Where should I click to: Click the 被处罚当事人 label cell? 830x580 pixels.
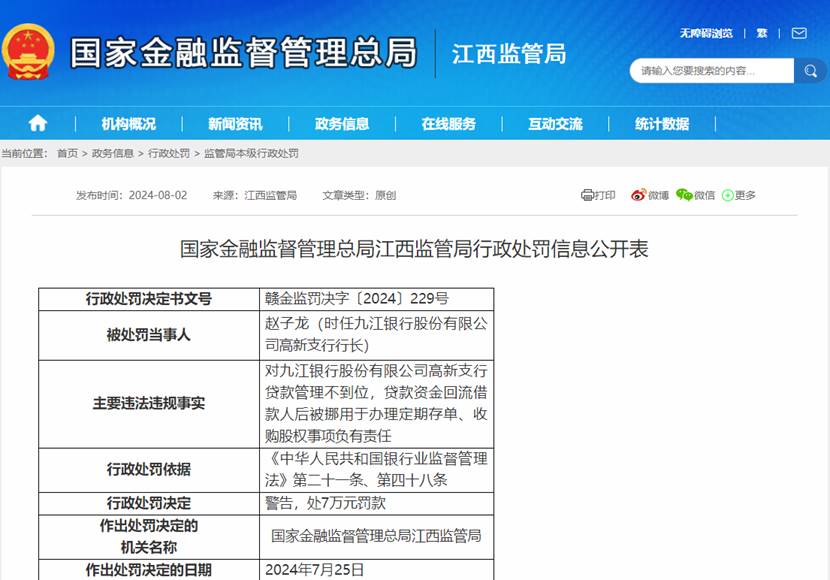pos(149,335)
